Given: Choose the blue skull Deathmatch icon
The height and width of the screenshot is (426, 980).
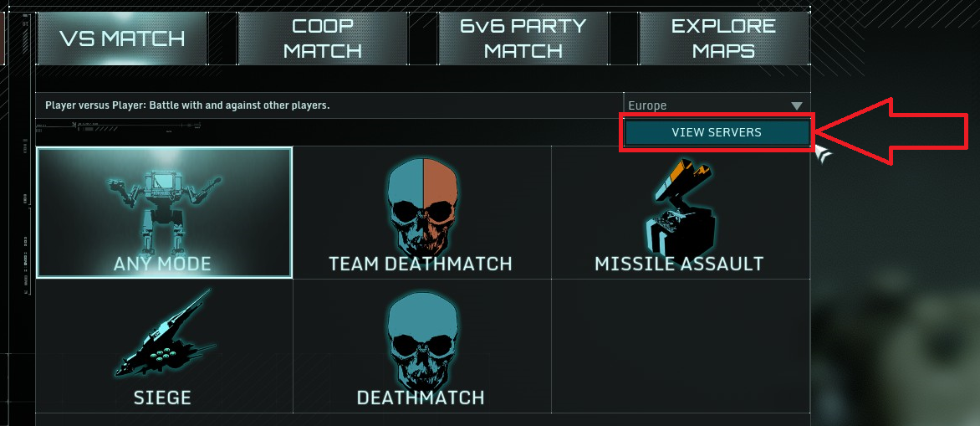Looking at the screenshot, I should point(422,339).
